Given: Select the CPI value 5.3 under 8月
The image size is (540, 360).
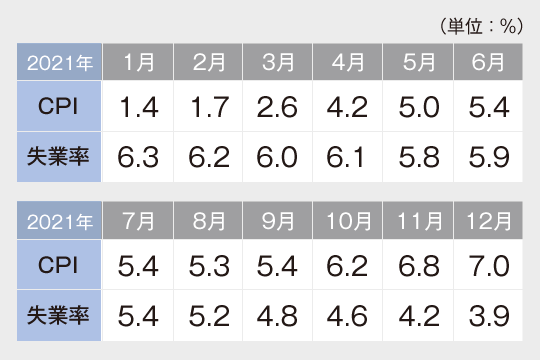Looking at the screenshot, I should tap(208, 265).
